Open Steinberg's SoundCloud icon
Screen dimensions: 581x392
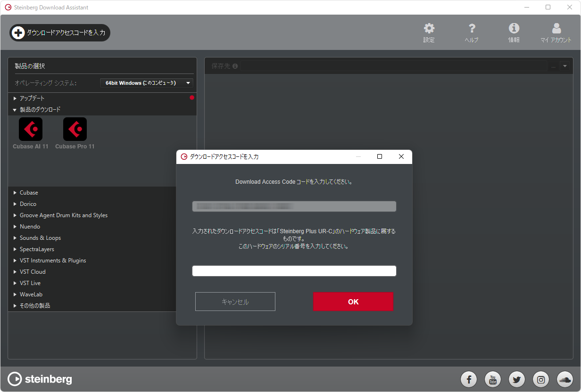565,379
